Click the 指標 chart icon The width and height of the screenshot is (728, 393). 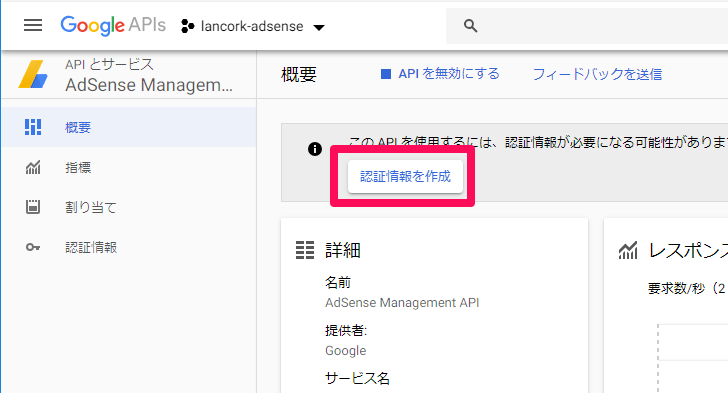coord(33,167)
